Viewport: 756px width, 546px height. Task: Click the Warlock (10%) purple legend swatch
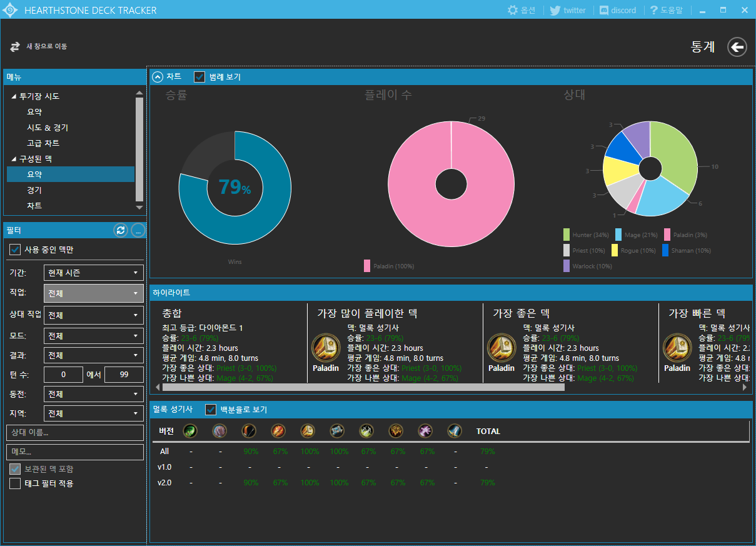(567, 266)
